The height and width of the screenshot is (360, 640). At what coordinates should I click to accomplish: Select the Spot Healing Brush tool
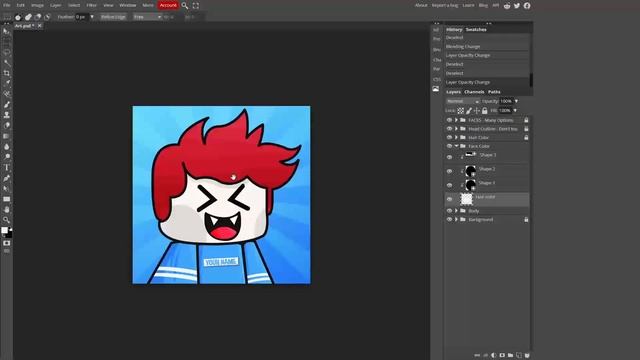[6, 94]
